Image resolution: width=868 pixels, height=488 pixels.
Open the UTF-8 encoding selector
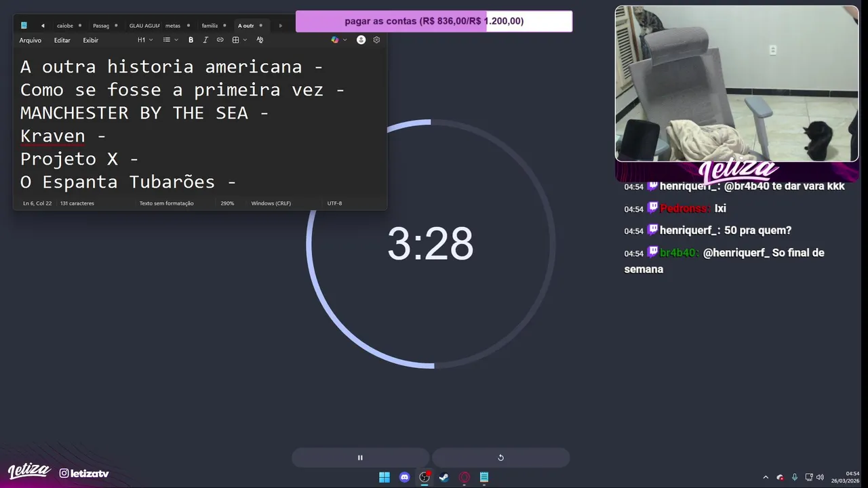click(x=334, y=203)
